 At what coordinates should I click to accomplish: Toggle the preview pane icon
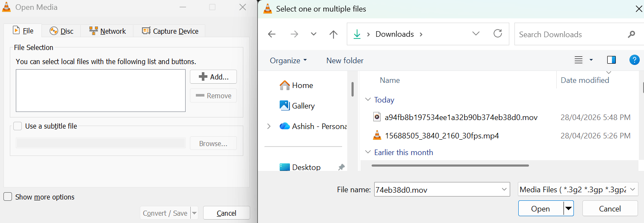tap(612, 60)
